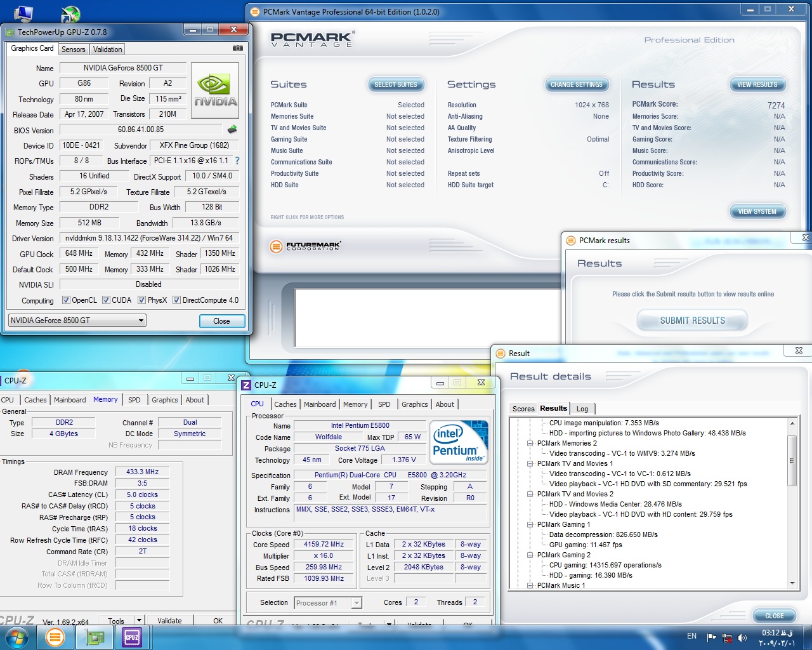Click the front CPU-Z title bar icon

[x=247, y=385]
